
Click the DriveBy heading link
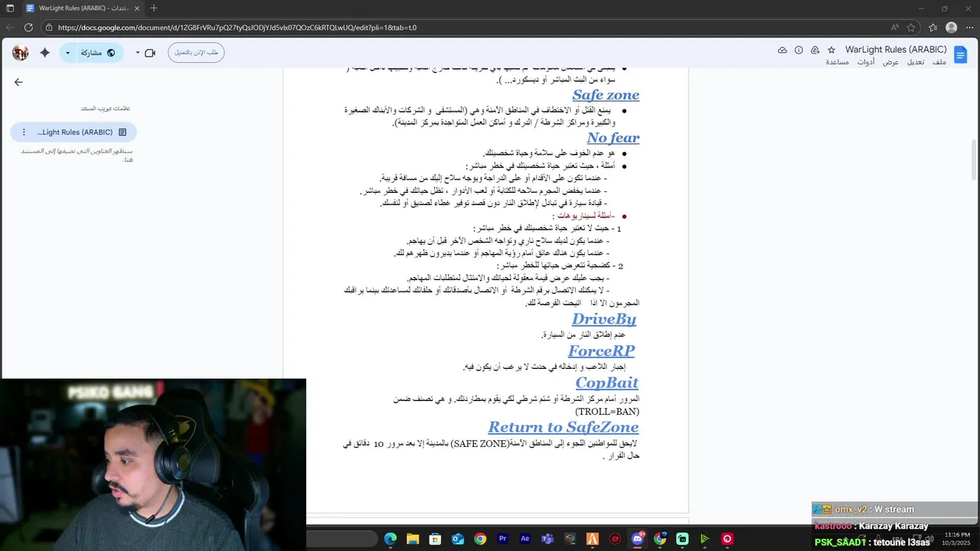[x=604, y=319]
